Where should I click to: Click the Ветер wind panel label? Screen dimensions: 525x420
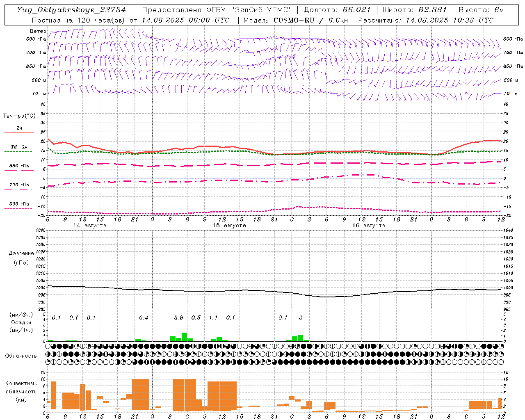pos(38,31)
